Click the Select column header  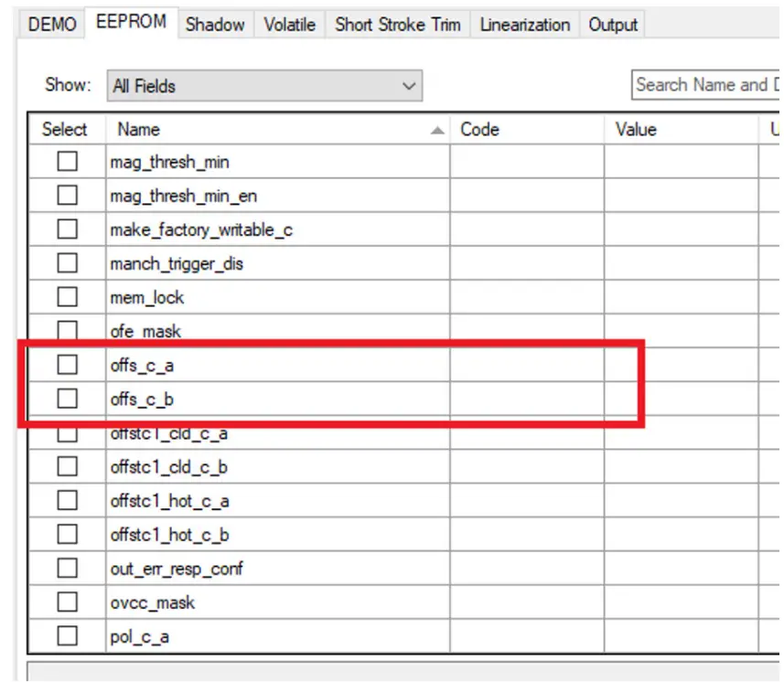tap(65, 130)
